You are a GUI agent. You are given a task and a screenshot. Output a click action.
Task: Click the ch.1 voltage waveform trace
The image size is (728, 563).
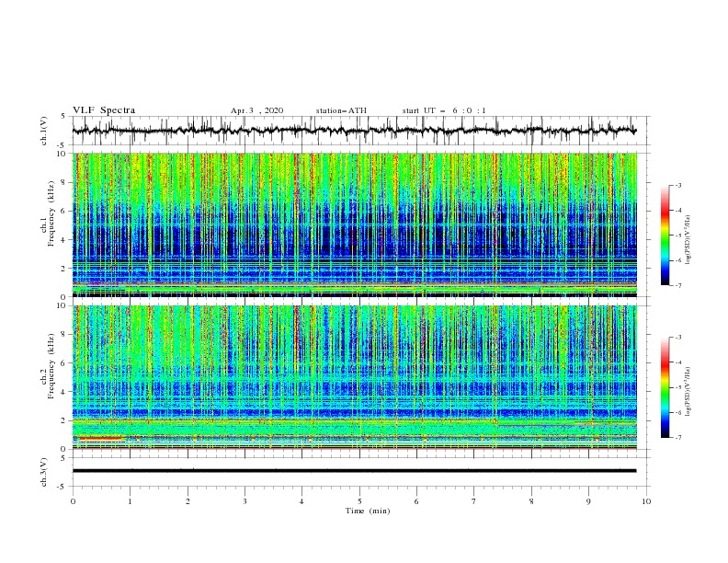354,131
